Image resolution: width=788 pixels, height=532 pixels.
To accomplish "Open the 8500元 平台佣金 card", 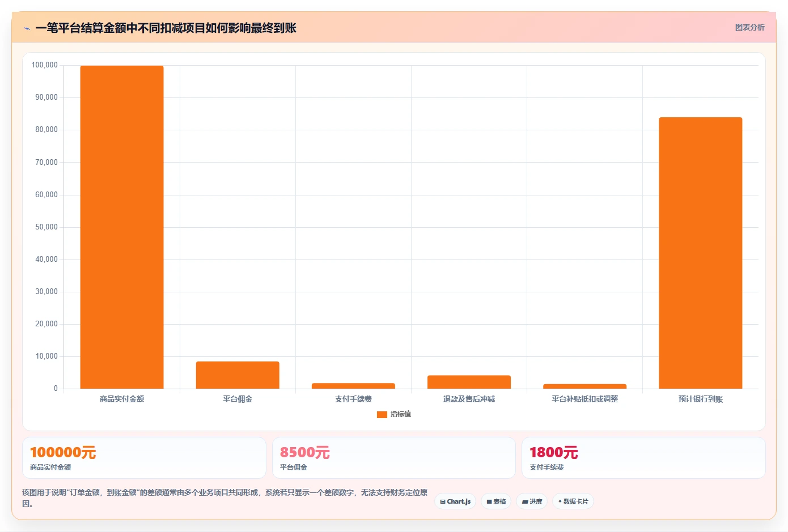I will [x=394, y=458].
